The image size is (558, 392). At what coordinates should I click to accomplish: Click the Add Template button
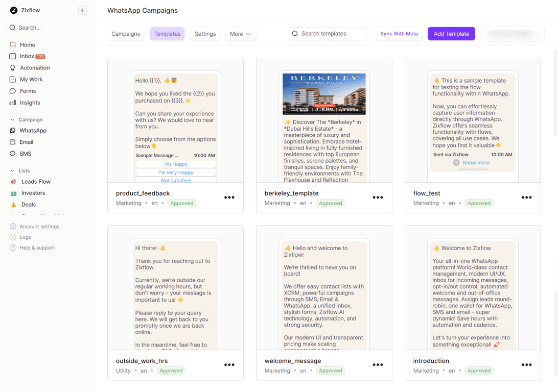click(x=451, y=34)
